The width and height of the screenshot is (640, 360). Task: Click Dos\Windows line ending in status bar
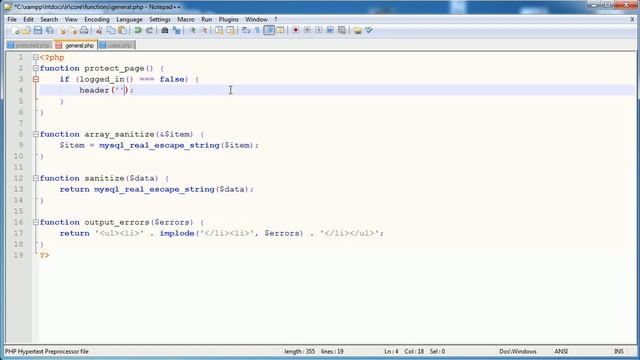pyautogui.click(x=518, y=351)
